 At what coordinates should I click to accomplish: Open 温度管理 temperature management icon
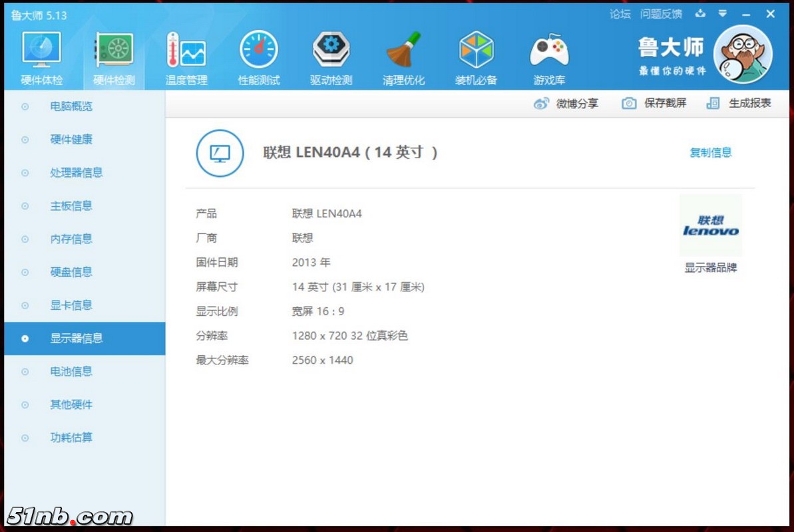pos(186,53)
